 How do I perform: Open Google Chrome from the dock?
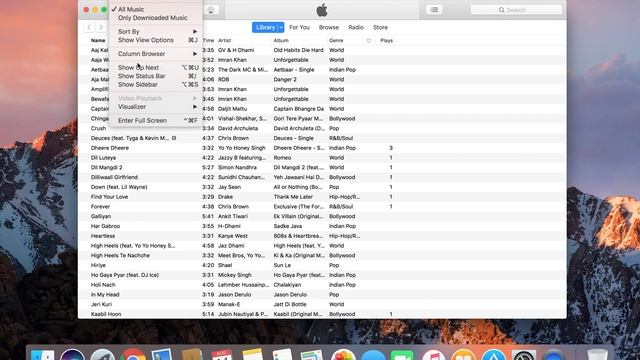pos(132,354)
